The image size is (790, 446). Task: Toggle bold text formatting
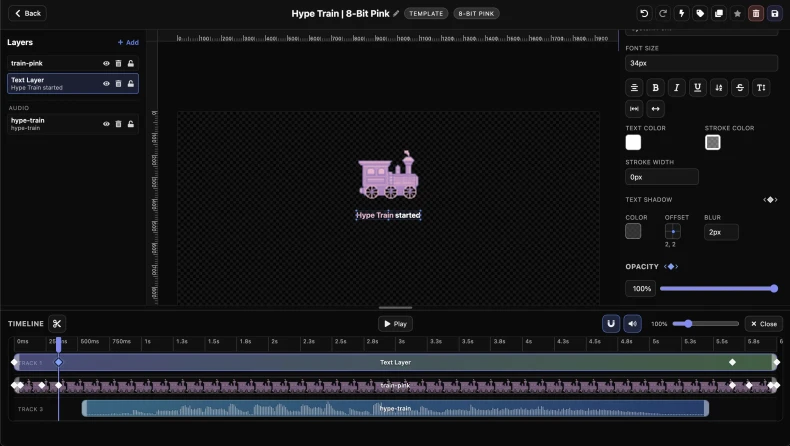coord(655,88)
